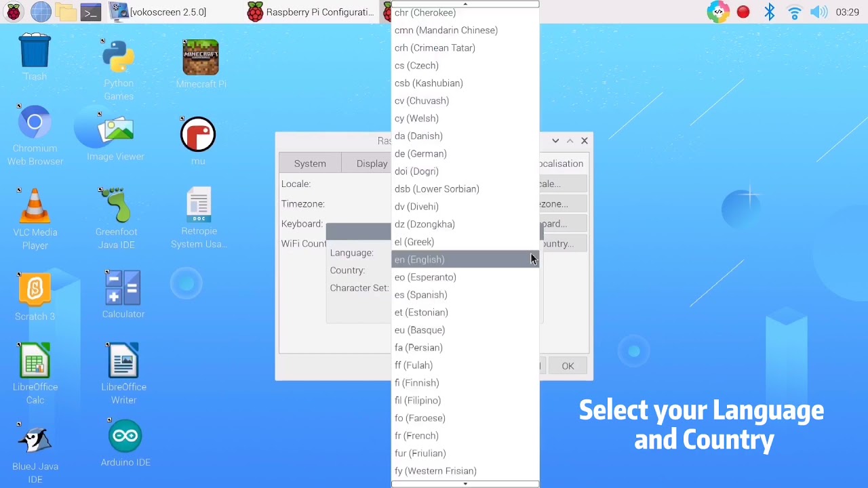Choose fi (Finnish) language

(465, 382)
